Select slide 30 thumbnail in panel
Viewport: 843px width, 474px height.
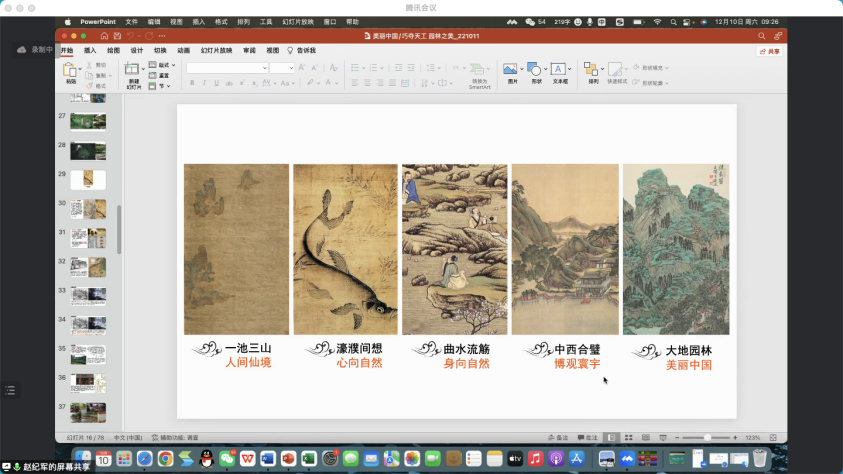(88, 208)
